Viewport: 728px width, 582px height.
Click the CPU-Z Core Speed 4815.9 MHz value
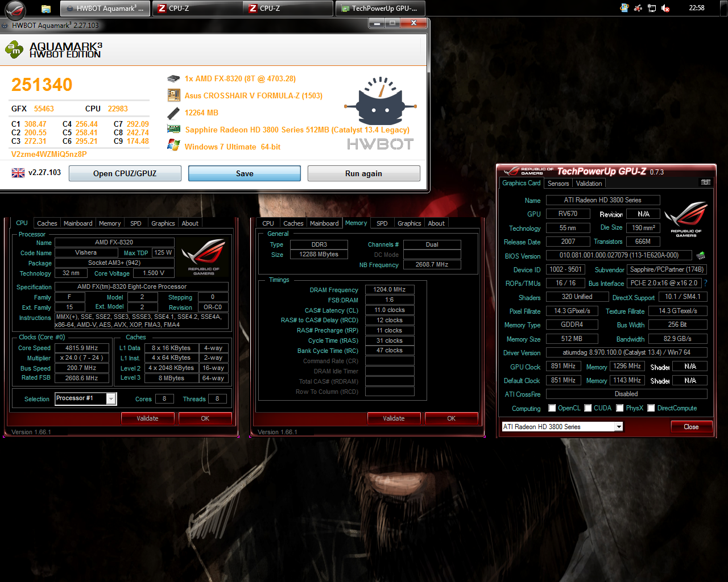pos(82,348)
